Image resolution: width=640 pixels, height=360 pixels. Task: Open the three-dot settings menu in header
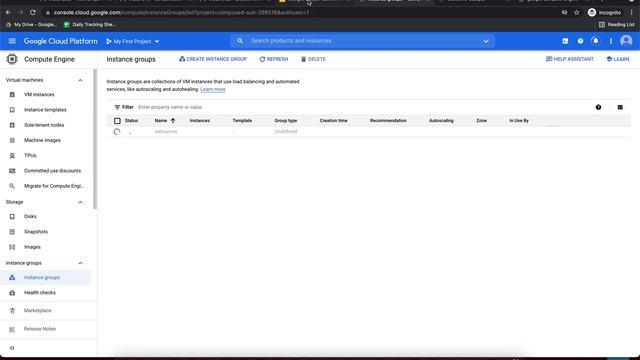click(611, 41)
